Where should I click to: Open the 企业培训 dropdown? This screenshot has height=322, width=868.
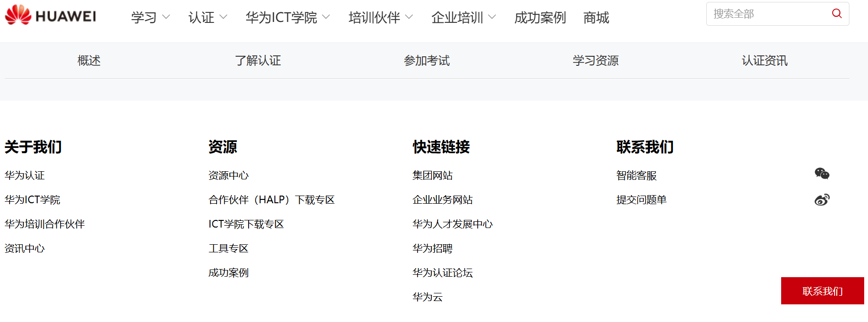pos(463,18)
